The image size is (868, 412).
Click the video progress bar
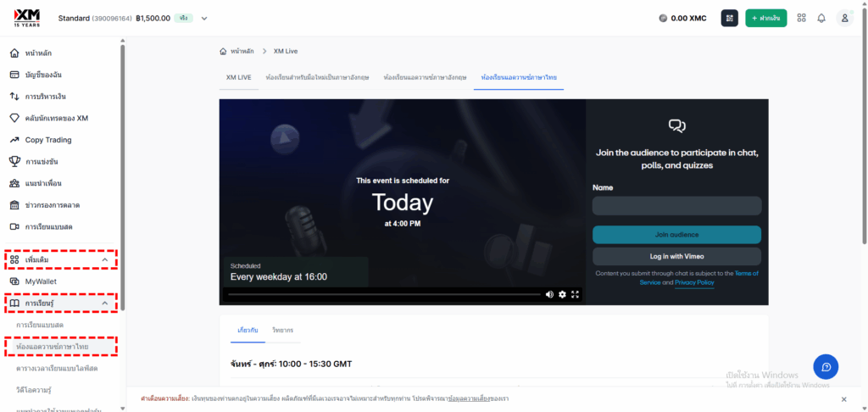coord(384,295)
